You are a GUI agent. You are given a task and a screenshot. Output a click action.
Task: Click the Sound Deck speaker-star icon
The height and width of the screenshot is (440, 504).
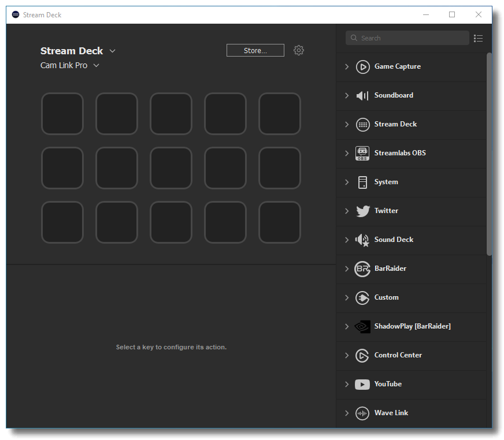362,240
